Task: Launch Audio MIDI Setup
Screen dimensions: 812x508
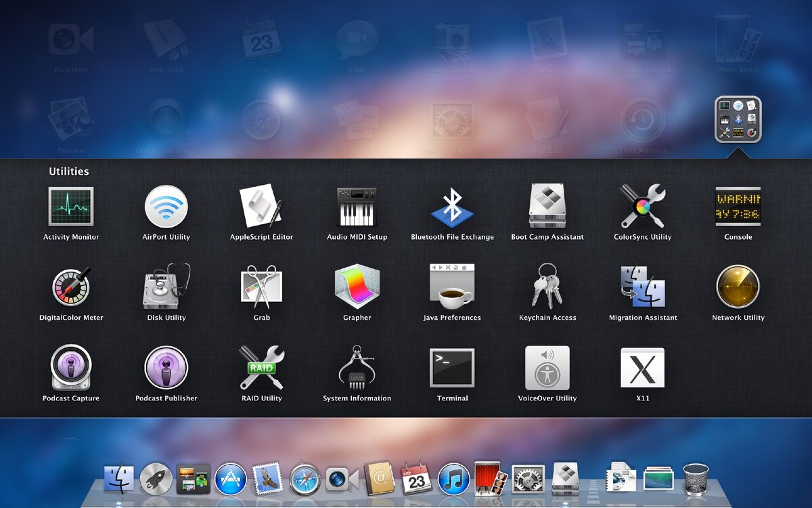Action: click(x=357, y=207)
